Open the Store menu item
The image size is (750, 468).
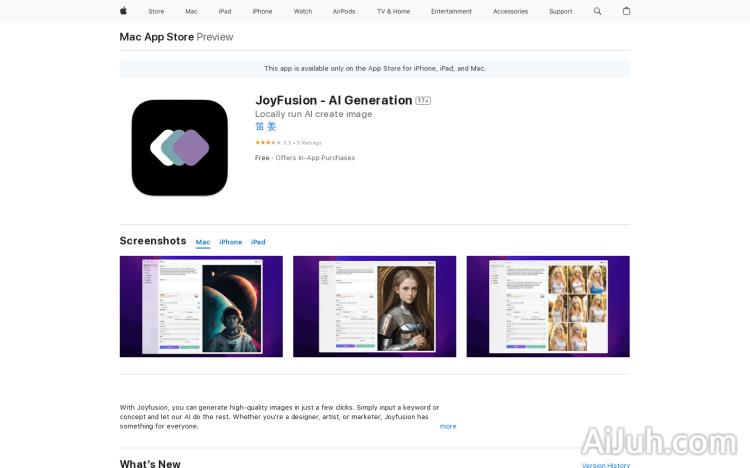click(x=156, y=11)
